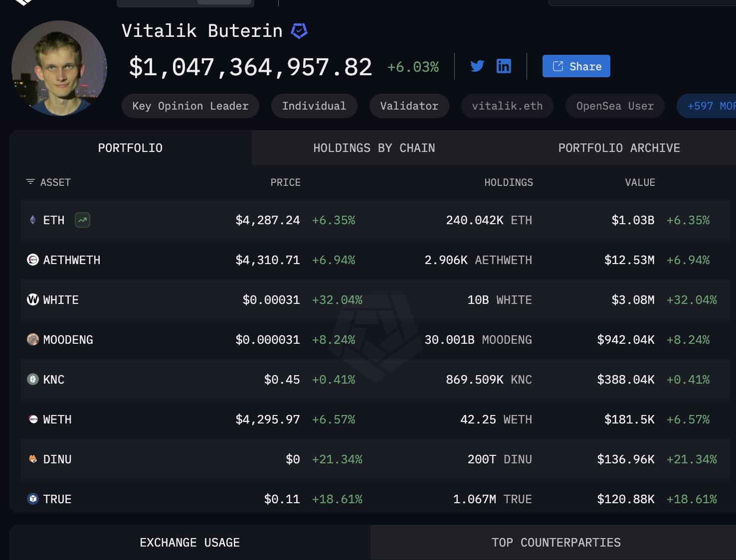Click the 1.067M TRUE holdings cell
Viewport: 736px width, 560px height.
click(x=493, y=499)
